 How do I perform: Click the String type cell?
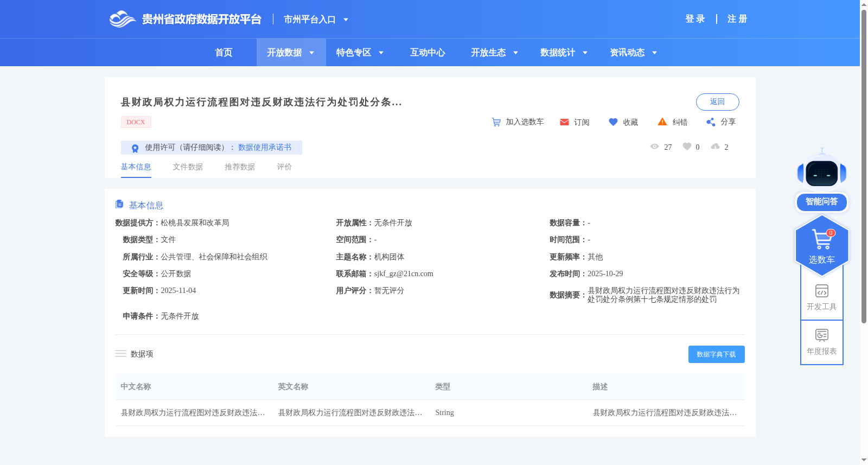tap(444, 413)
